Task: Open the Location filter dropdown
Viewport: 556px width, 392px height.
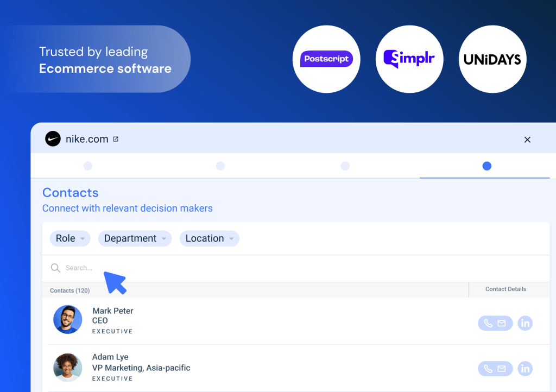Action: [209, 238]
